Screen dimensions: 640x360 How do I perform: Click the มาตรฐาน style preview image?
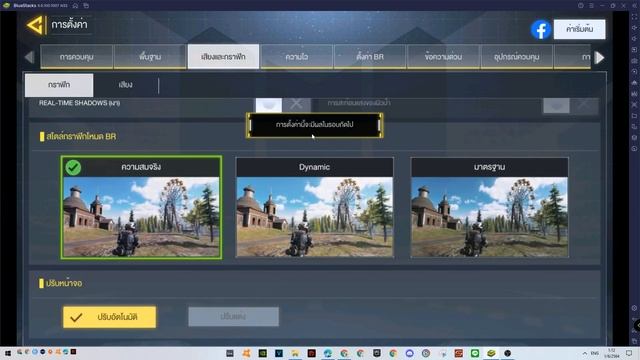(489, 217)
